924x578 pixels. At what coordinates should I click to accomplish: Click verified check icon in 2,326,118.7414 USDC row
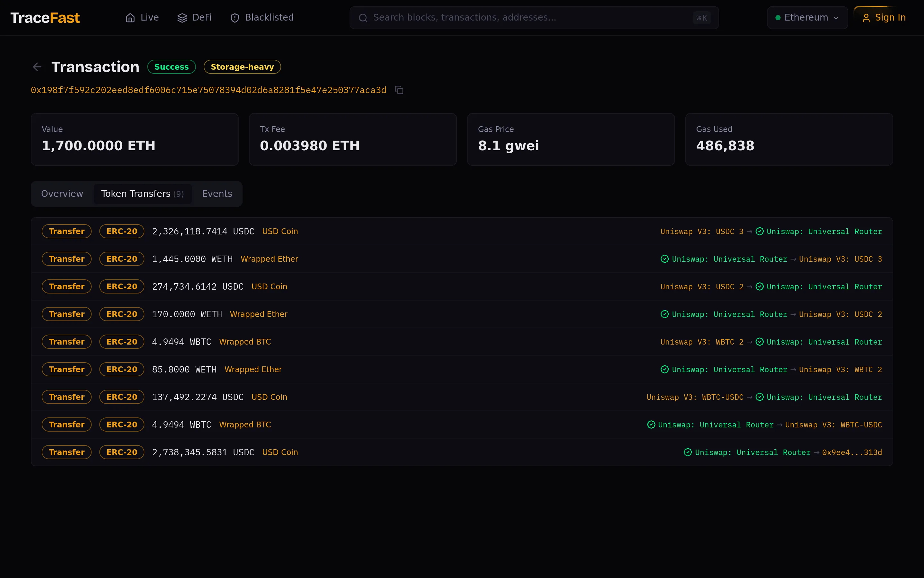tap(760, 231)
